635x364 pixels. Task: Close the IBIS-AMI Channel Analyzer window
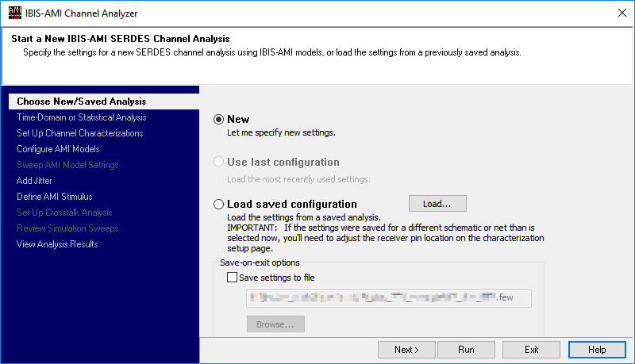(x=620, y=12)
